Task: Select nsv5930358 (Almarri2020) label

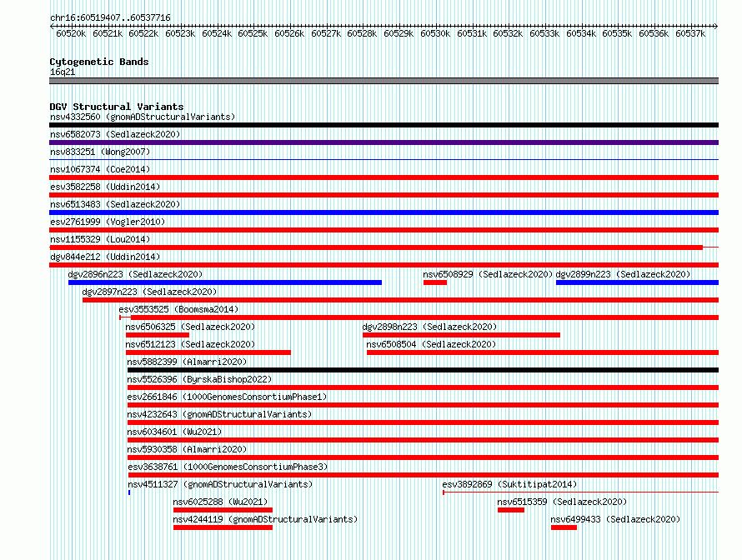Action: point(187,449)
